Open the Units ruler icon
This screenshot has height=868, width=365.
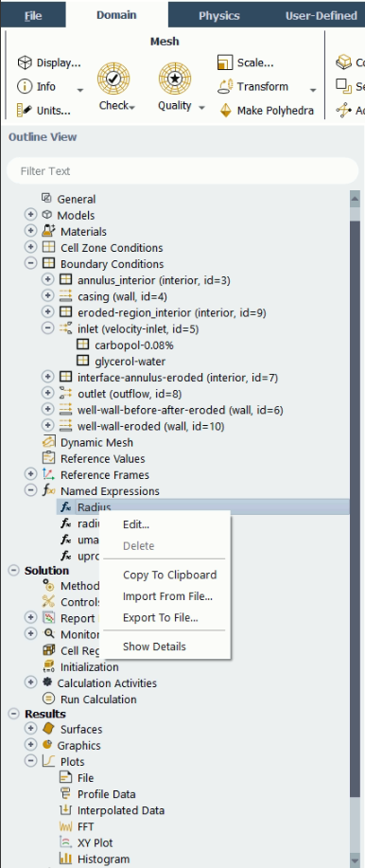tap(25, 110)
